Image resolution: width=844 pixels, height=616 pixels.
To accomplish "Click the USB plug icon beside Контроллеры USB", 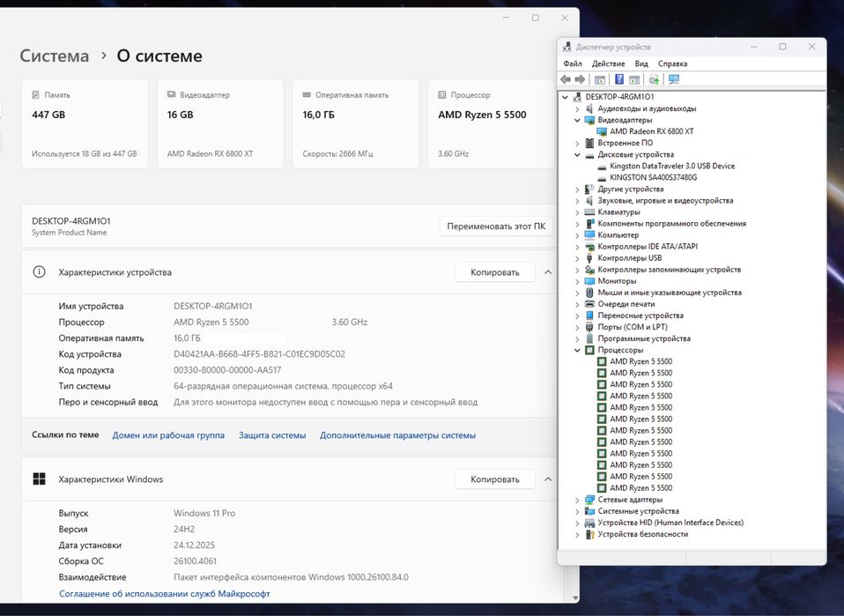I will click(589, 258).
